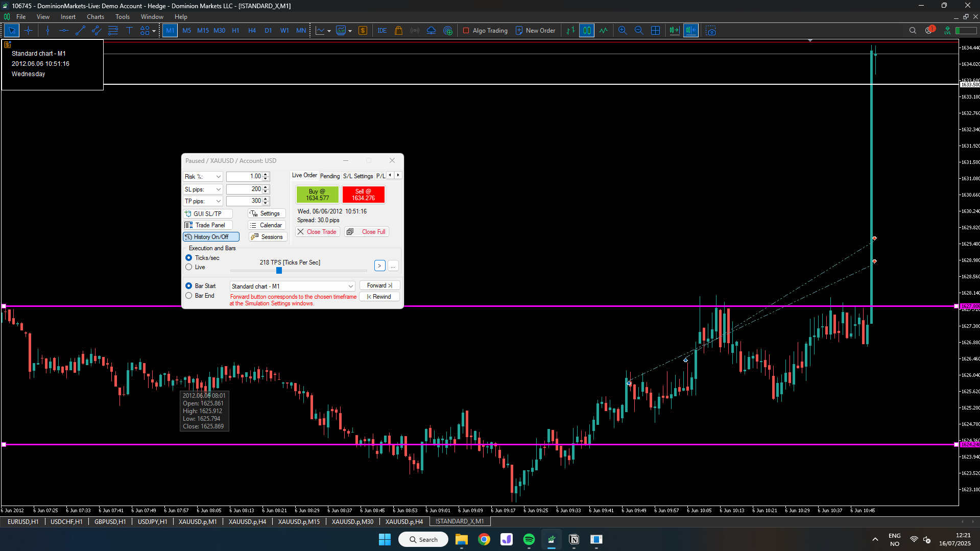
Task: Open the Risk % dropdown
Action: pos(203,177)
